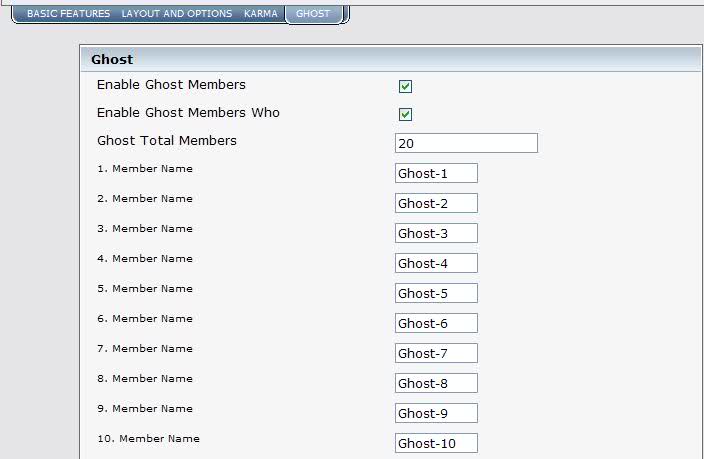The width and height of the screenshot is (704, 459).
Task: Click the Ghost-2 member name field
Action: pos(436,203)
